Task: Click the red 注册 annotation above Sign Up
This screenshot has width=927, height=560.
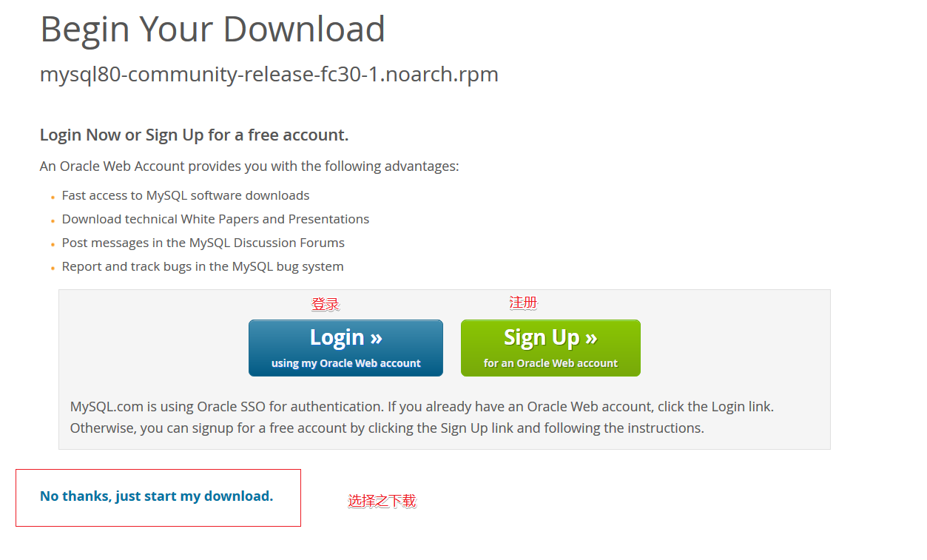Action: tap(523, 303)
